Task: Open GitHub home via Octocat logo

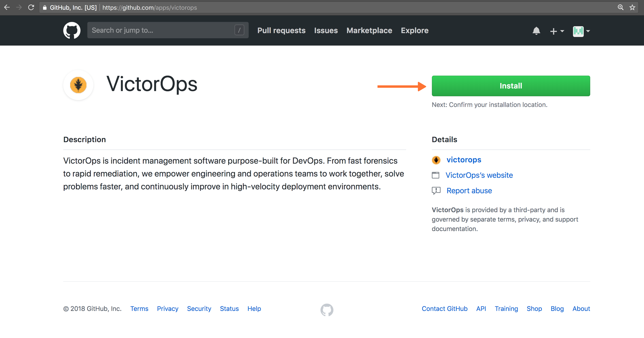Action: click(72, 30)
